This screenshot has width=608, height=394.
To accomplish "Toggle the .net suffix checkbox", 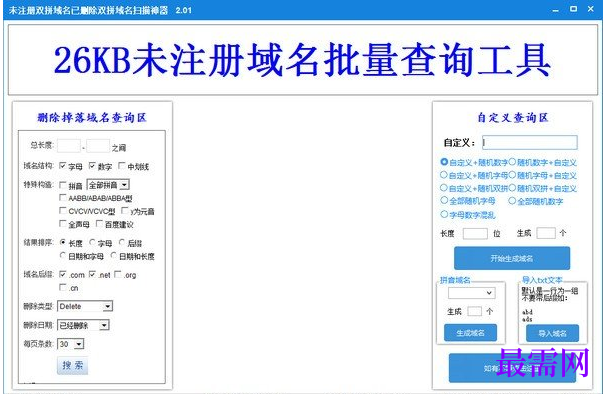I will [92, 274].
